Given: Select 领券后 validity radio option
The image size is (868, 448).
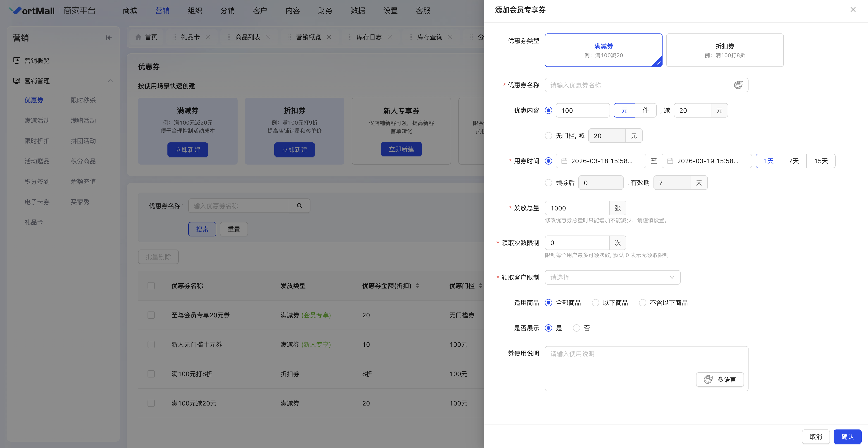Looking at the screenshot, I should (x=548, y=183).
